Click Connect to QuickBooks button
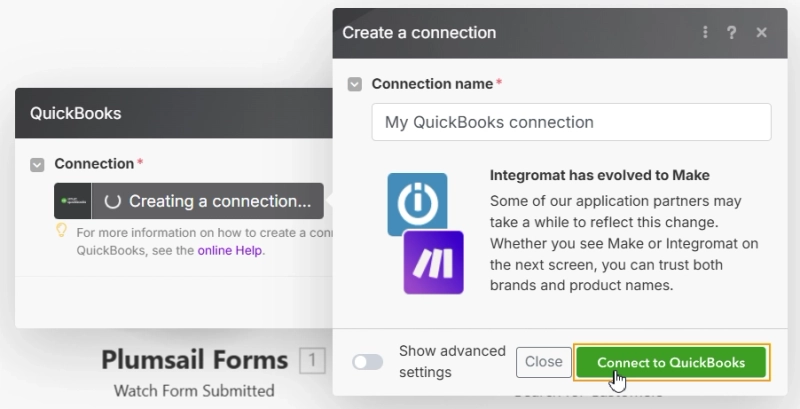The image size is (800, 409). (x=671, y=363)
